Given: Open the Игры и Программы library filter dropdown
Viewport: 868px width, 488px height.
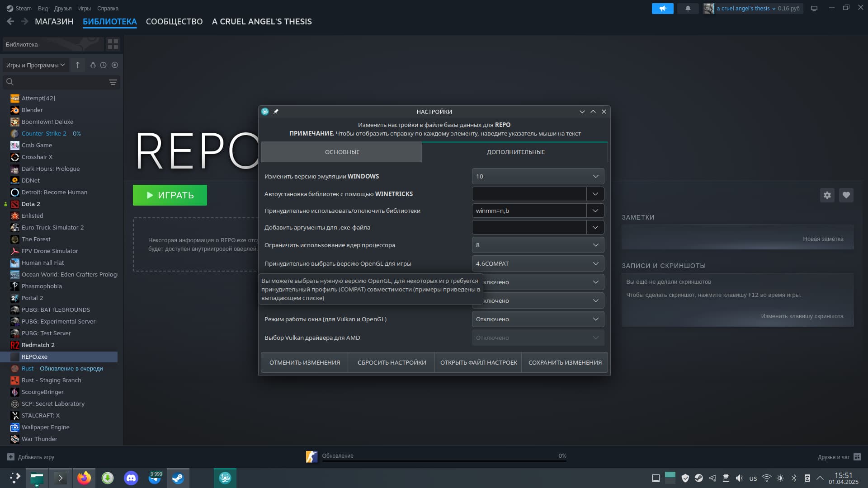Looking at the screenshot, I should pyautogui.click(x=36, y=65).
